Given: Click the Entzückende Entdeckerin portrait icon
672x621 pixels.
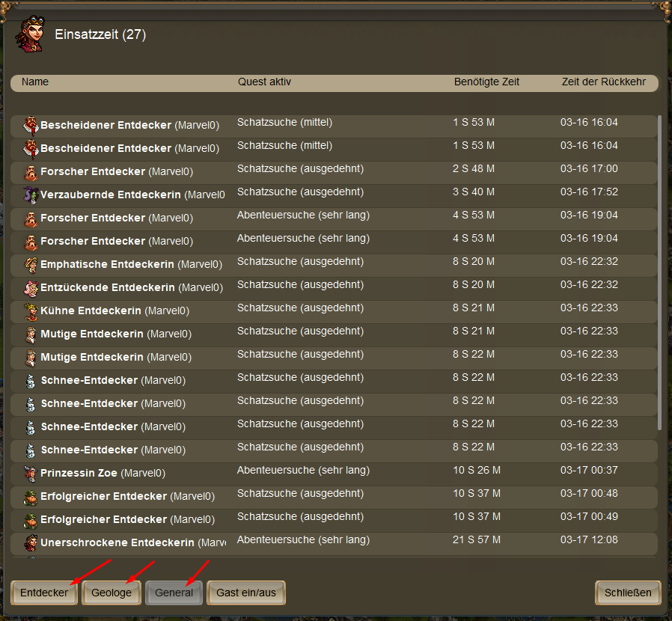Looking at the screenshot, I should (30, 287).
